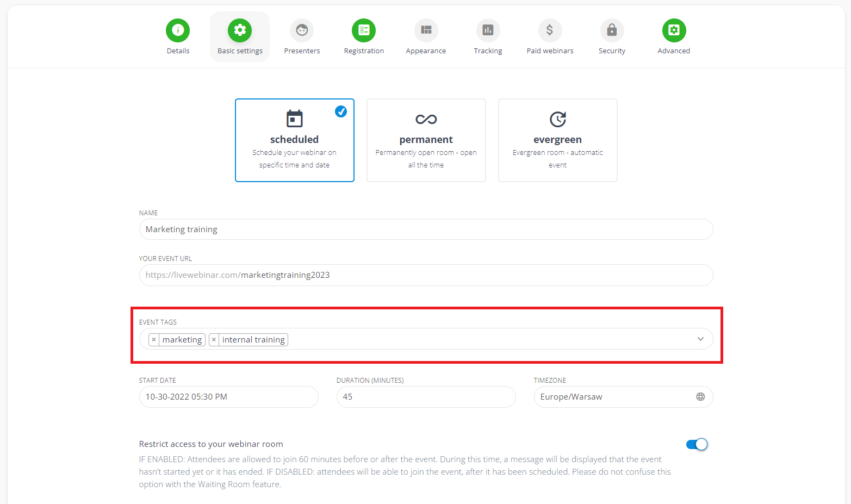Open the start date picker
The image size is (851, 504).
tap(228, 396)
